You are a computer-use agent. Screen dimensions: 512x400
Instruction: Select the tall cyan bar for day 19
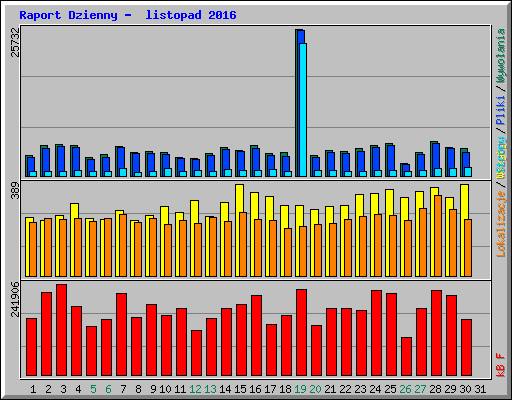click(x=303, y=110)
